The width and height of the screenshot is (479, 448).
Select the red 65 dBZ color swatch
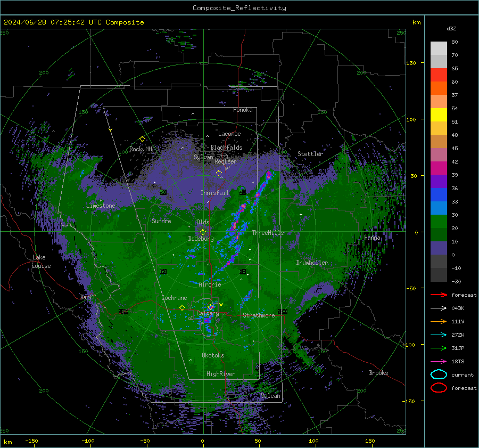coord(439,75)
